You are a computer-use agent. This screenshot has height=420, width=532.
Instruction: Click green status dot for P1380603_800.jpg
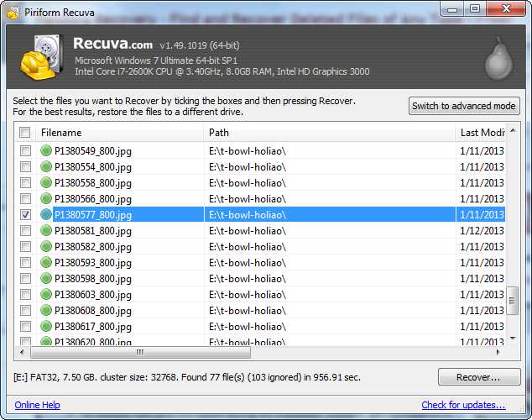coord(46,294)
